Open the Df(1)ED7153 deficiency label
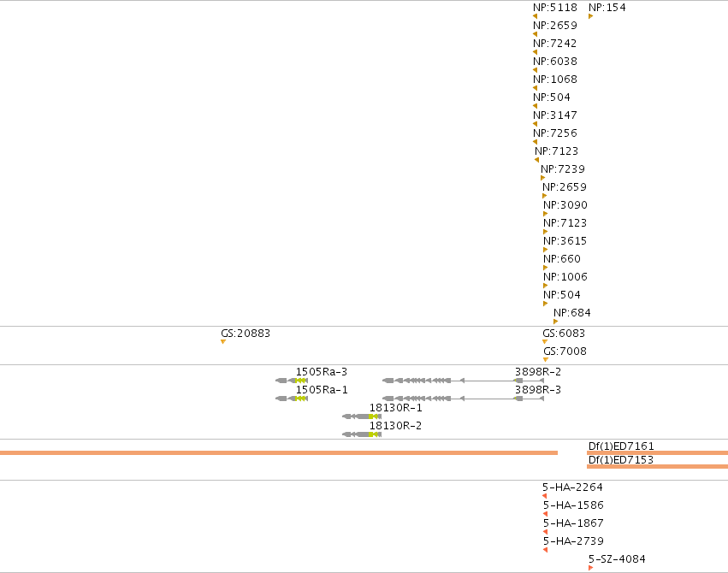 click(621, 460)
